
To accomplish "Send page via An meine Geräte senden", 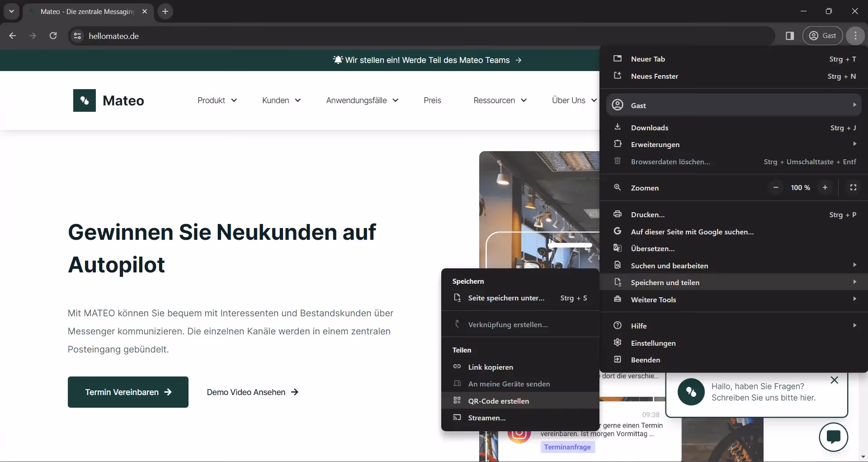I will click(x=508, y=384).
